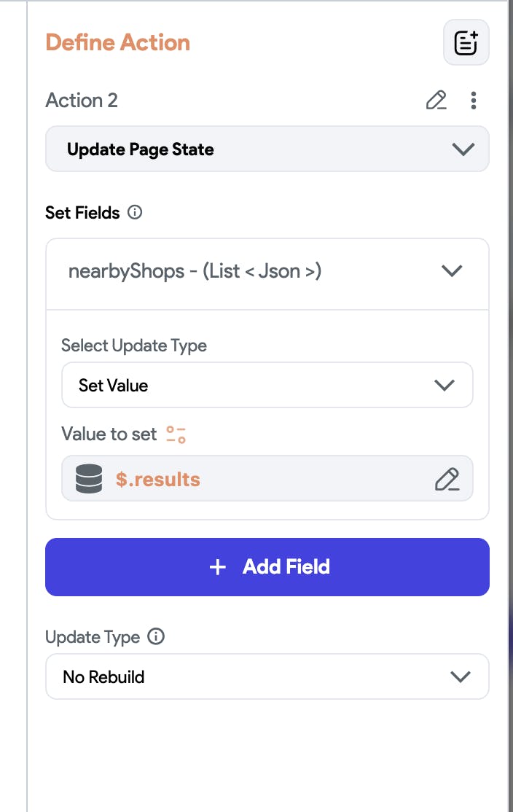Screen dimensions: 513x812
Task: Click the Value to set label
Action: tap(109, 434)
